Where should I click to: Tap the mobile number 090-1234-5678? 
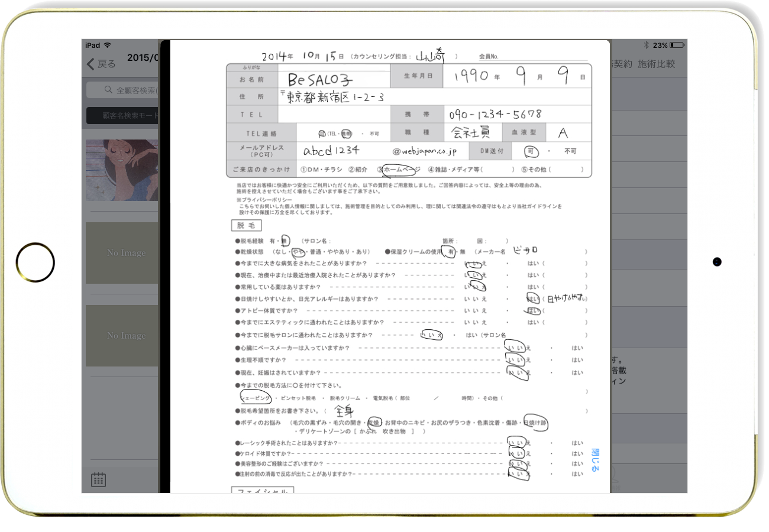495,115
